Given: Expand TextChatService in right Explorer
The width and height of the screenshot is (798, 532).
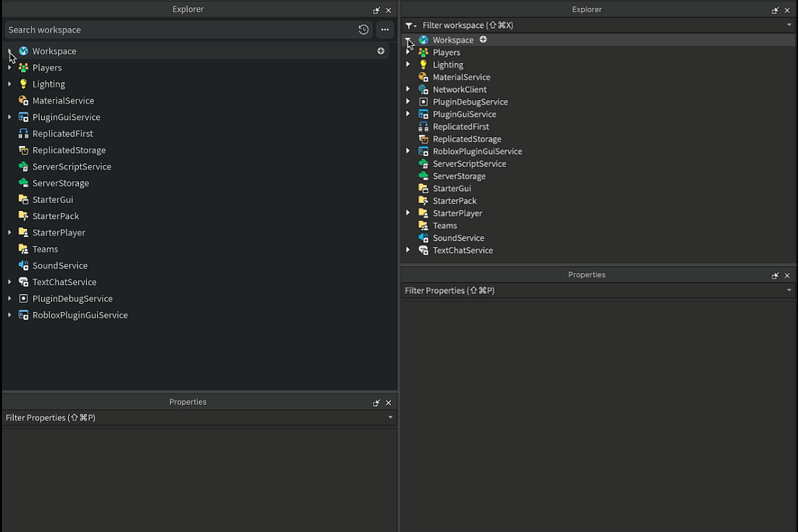Looking at the screenshot, I should click(x=408, y=250).
